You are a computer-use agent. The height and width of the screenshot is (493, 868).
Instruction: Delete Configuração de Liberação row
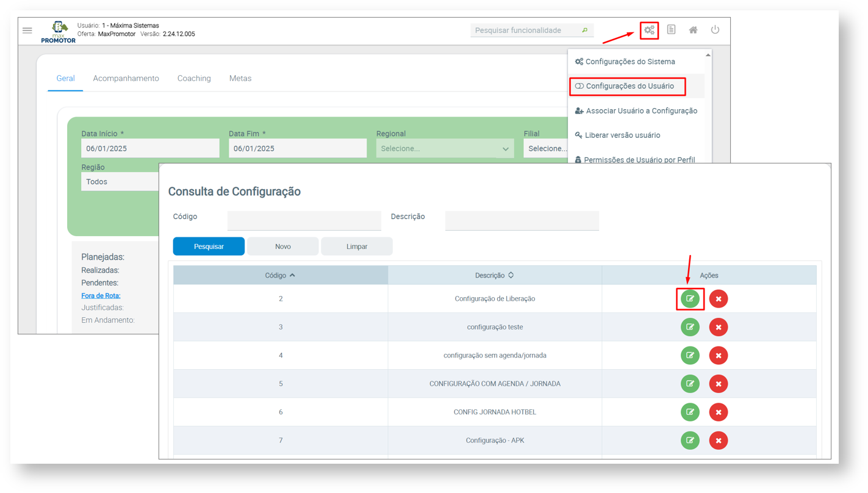719,299
